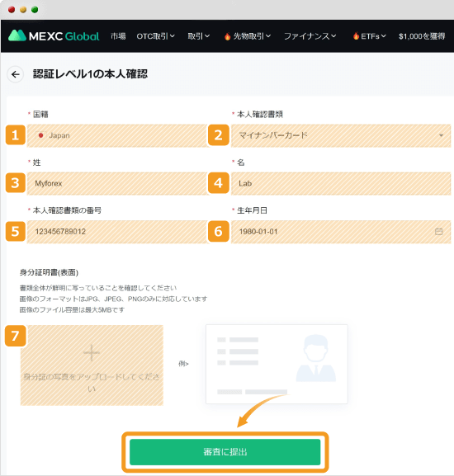Click the MEXC Global logo

(x=54, y=36)
